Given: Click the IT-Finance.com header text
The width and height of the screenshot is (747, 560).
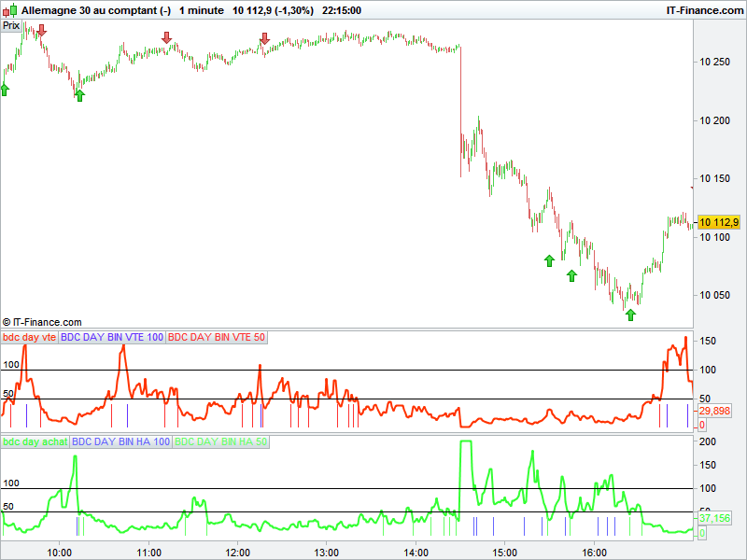Looking at the screenshot, I should point(705,10).
